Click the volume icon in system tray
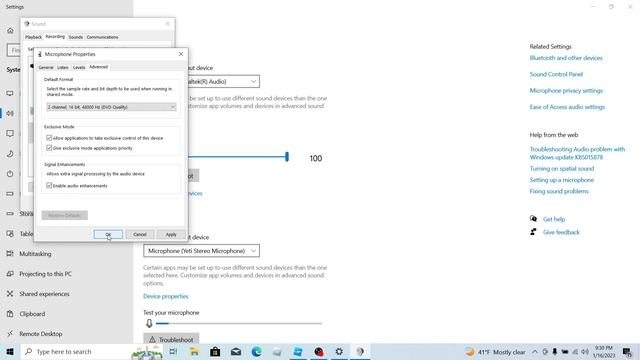Image resolution: width=640 pixels, height=360 pixels. tap(585, 351)
